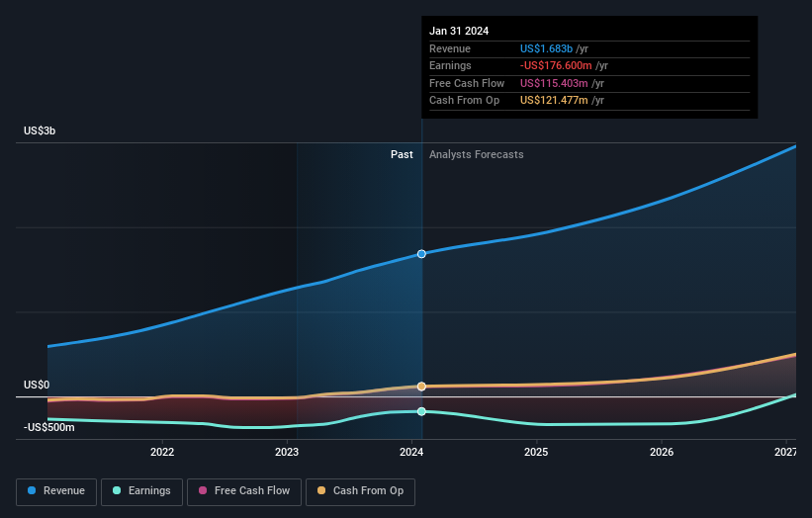This screenshot has height=518, width=812.
Task: Toggle the Revenue legend button
Action: [56, 491]
